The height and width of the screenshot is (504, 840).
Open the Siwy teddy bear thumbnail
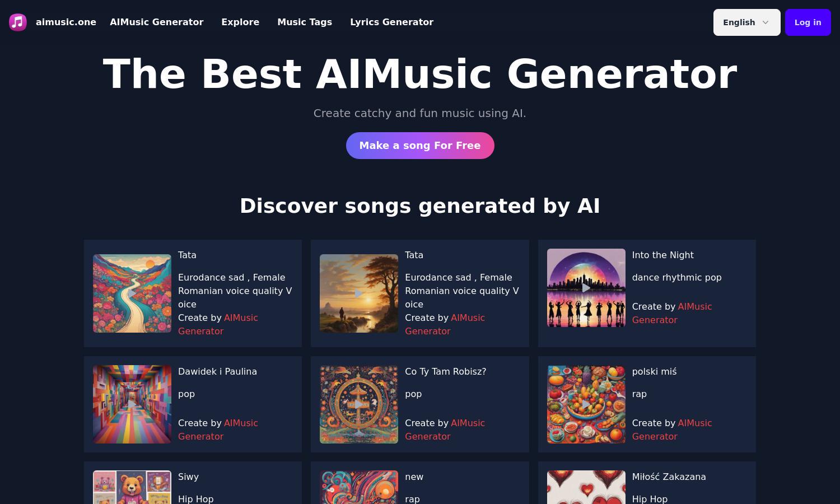[x=132, y=487]
